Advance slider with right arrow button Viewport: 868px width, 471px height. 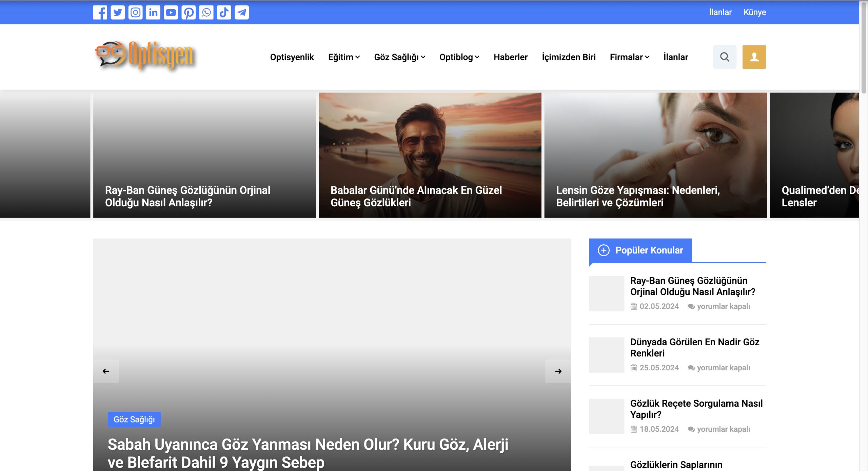(x=558, y=371)
